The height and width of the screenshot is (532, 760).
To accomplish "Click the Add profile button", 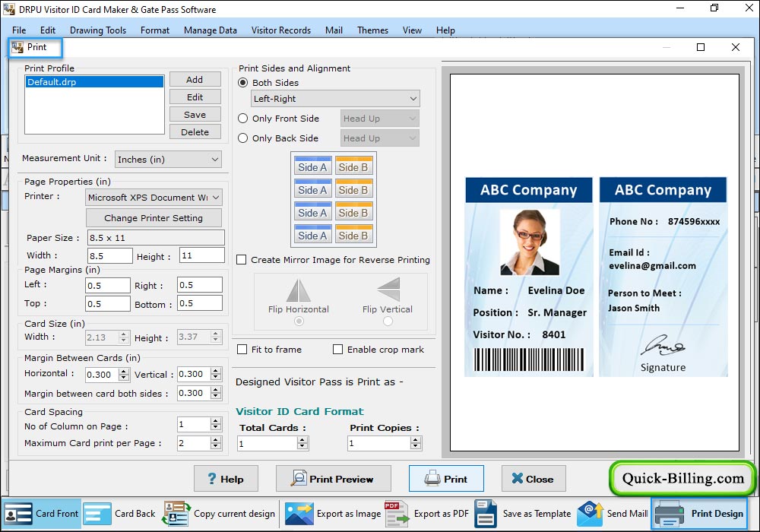I will [x=195, y=80].
